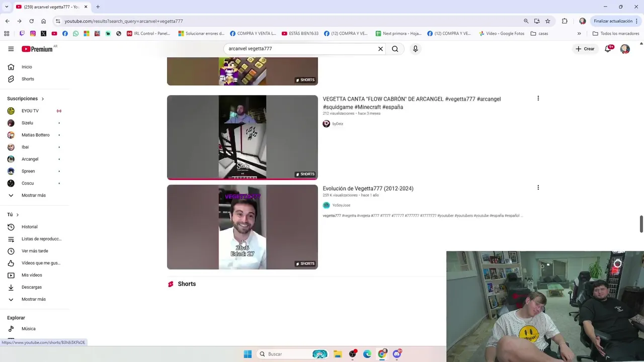Open a new browser tab
This screenshot has height=362, width=644.
coord(98,7)
